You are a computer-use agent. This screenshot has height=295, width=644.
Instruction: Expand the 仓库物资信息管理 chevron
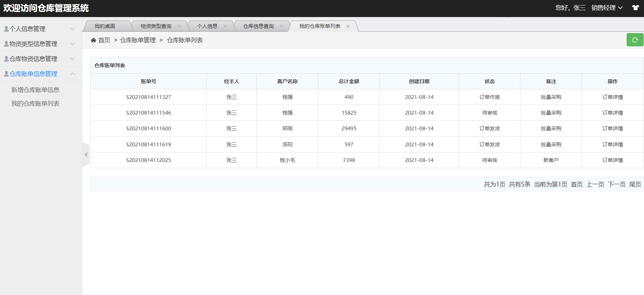point(72,59)
